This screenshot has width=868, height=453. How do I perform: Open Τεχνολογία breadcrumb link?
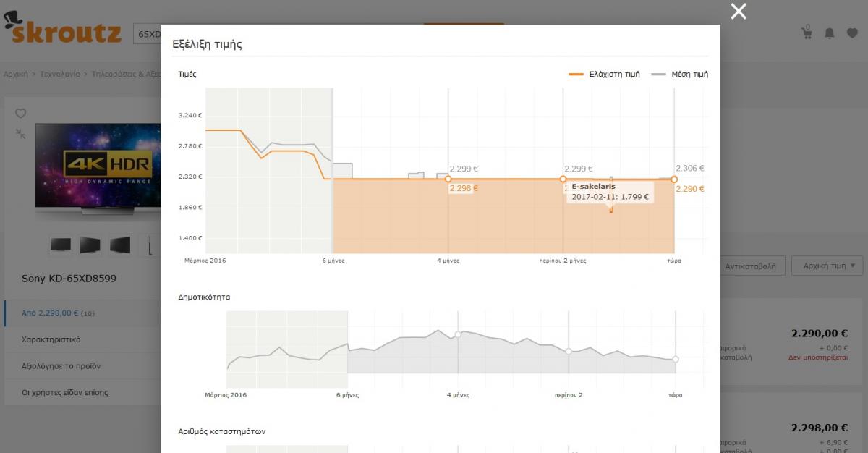(x=60, y=74)
